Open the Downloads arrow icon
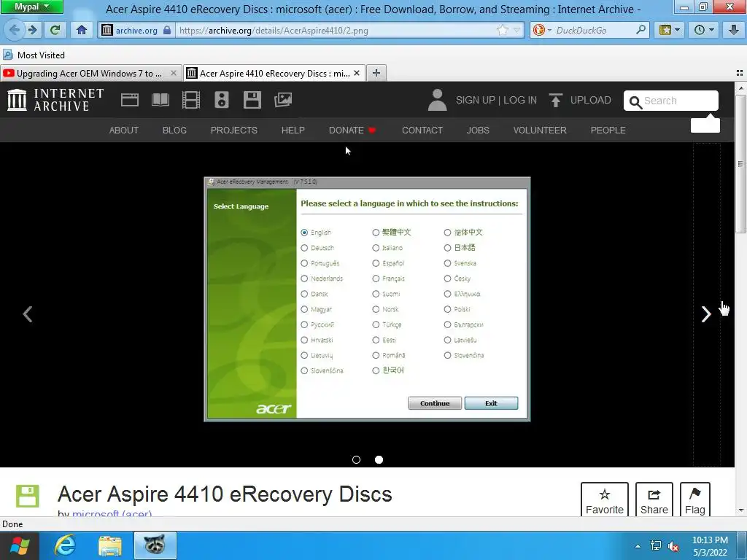The image size is (747, 560). (733, 30)
